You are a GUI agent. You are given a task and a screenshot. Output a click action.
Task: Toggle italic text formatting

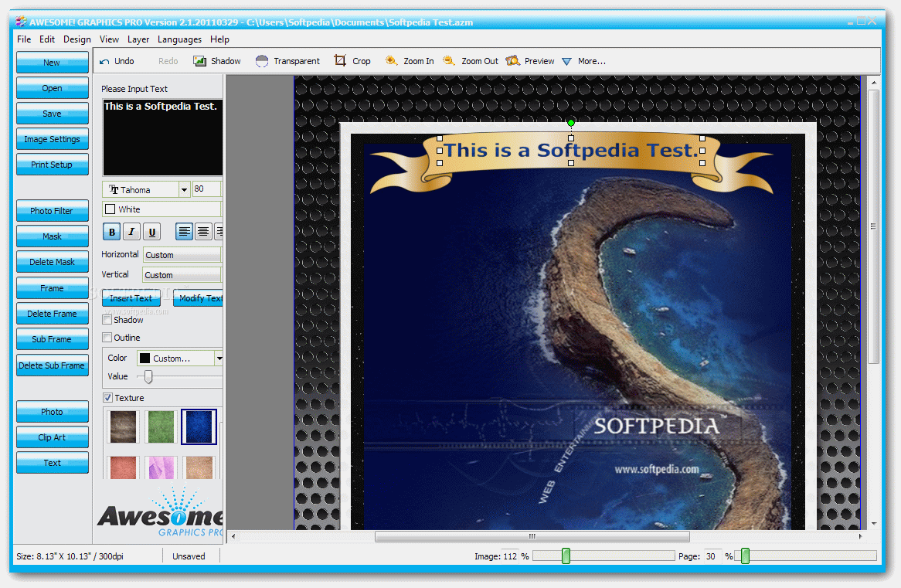131,232
